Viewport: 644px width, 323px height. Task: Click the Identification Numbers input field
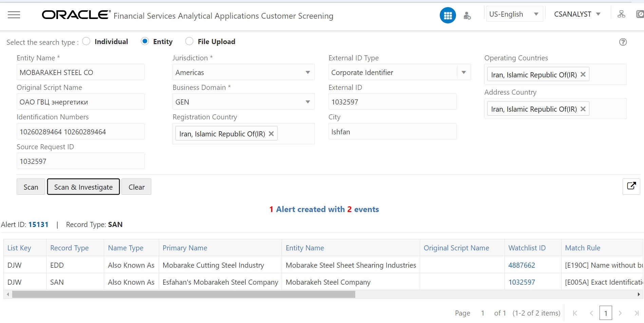[81, 132]
